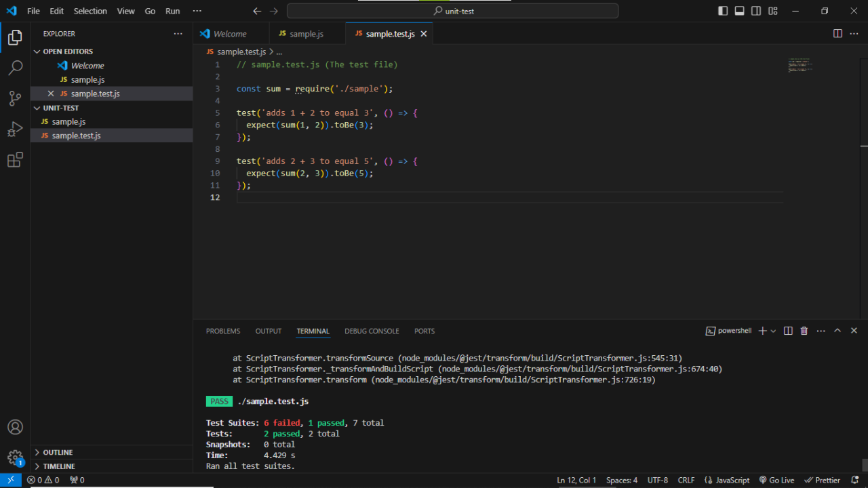Toggle the bottom panel layout icon
This screenshot has height=488, width=868.
(x=739, y=11)
